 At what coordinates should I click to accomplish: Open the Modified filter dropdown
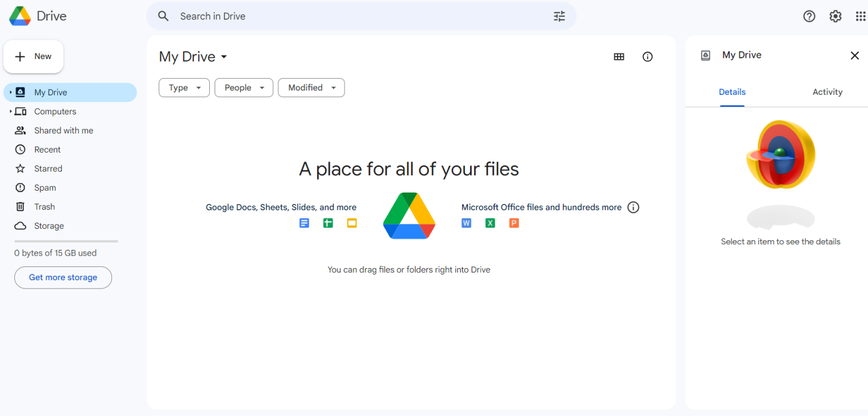point(311,88)
